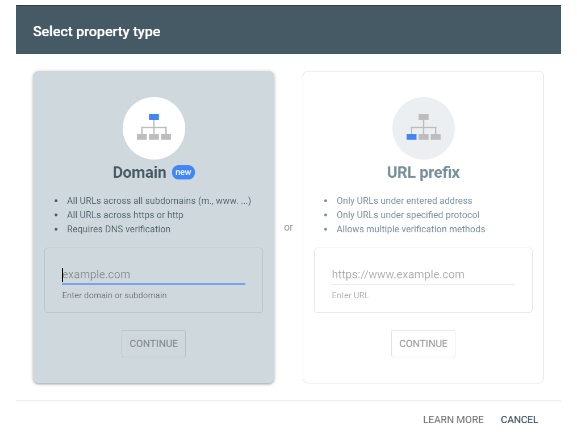
Task: Click 'Requires DNS verification' text
Action: point(118,229)
